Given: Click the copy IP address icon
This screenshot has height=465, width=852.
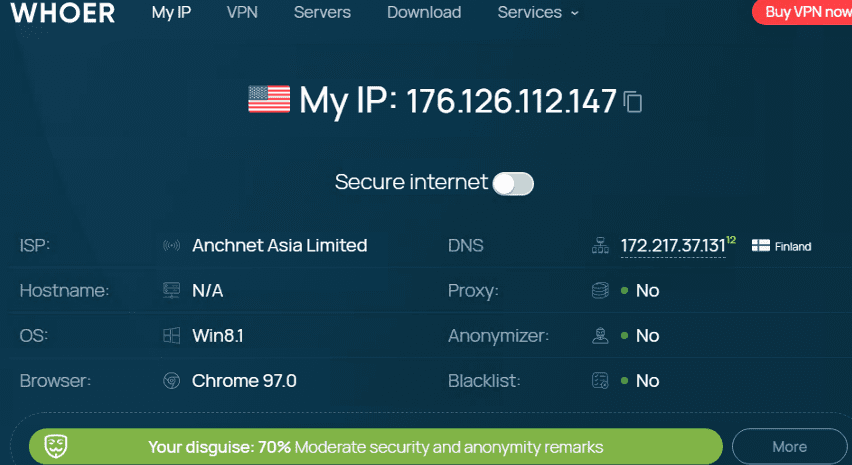Looking at the screenshot, I should tap(632, 101).
